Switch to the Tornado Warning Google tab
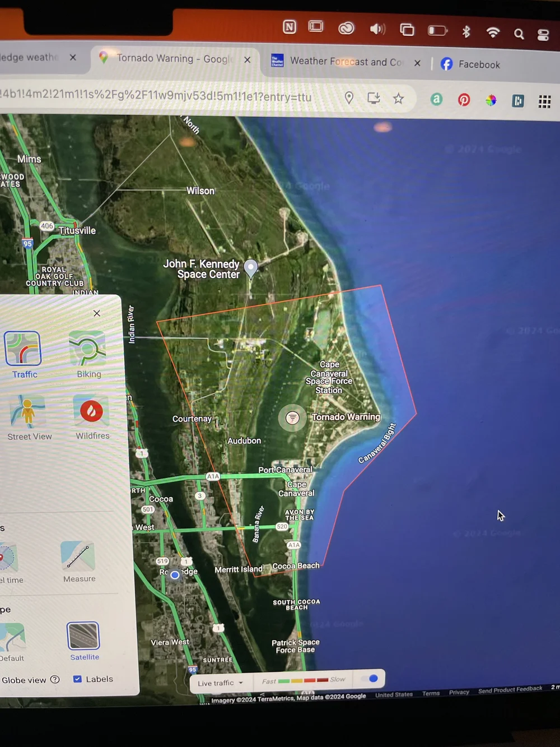The width and height of the screenshot is (560, 747). (175, 58)
